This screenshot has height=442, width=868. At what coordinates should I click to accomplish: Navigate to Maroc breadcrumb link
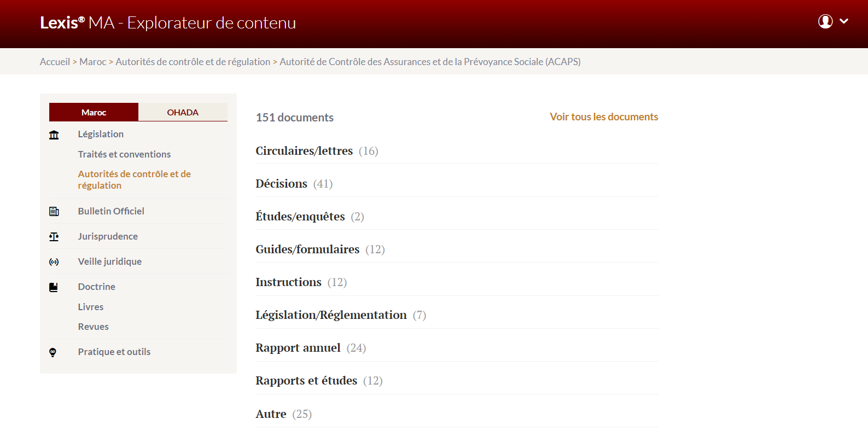93,62
